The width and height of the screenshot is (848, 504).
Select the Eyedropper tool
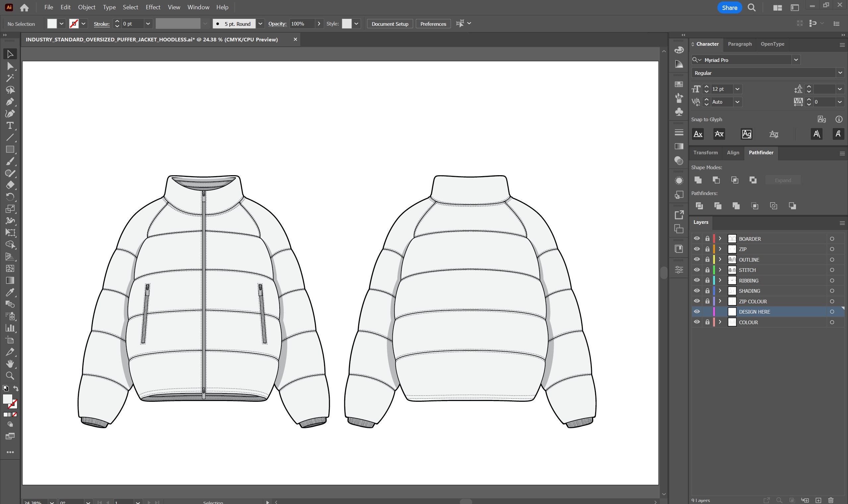(10, 292)
